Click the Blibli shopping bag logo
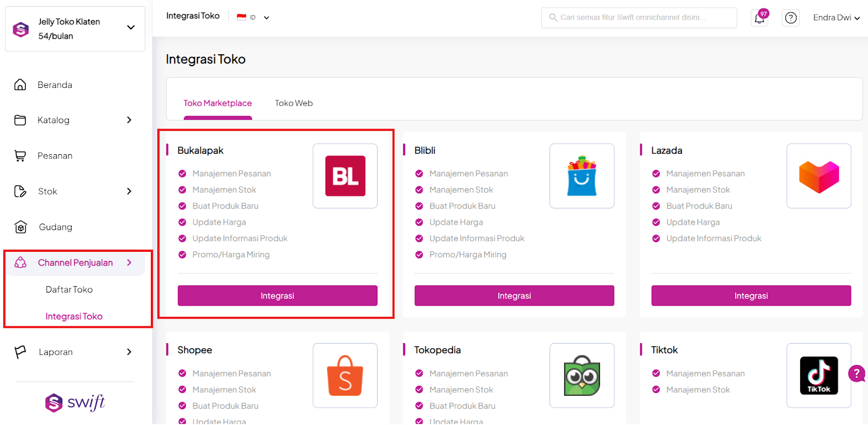This screenshot has width=868, height=425. [x=582, y=176]
